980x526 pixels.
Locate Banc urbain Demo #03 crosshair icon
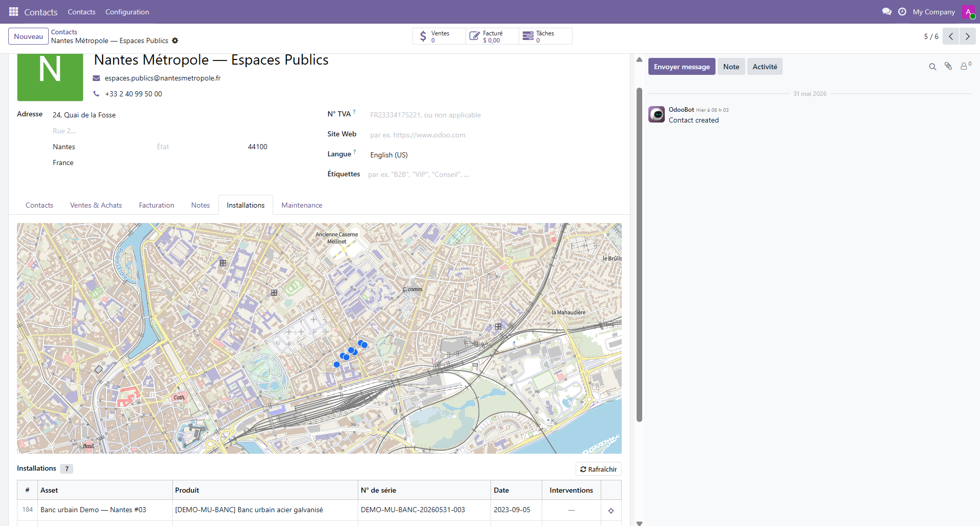click(611, 510)
